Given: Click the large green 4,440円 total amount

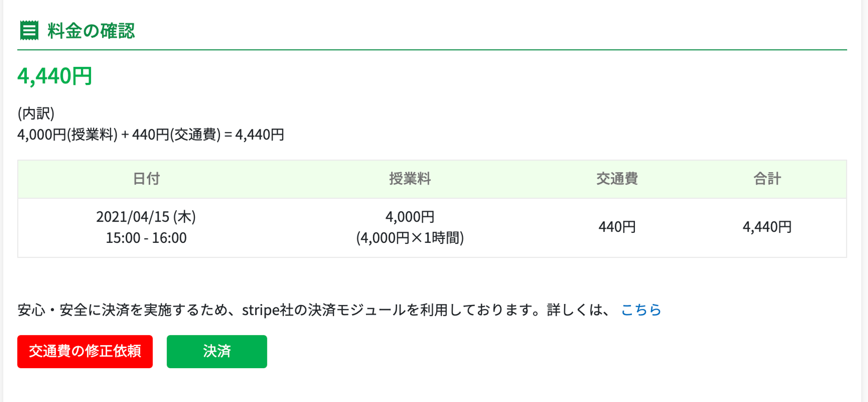Looking at the screenshot, I should (55, 76).
